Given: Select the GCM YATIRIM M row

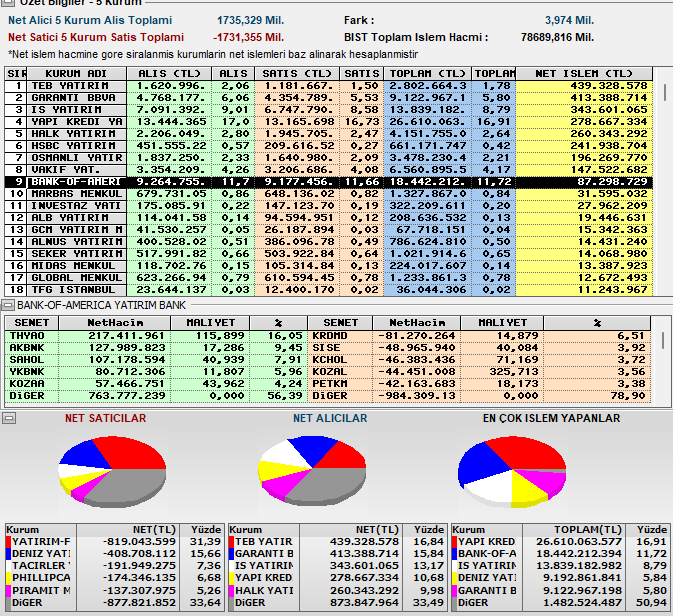Looking at the screenshot, I should pos(329,230).
